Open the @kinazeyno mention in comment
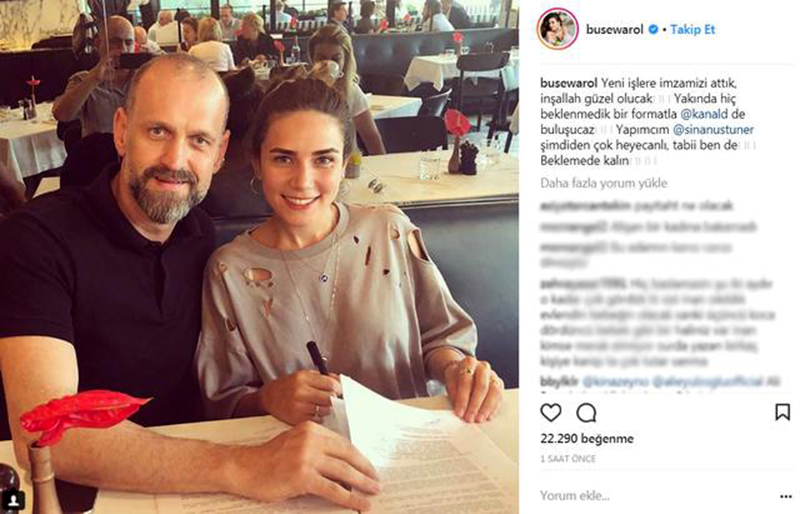Image resolution: width=800 pixels, height=514 pixels. (x=615, y=381)
